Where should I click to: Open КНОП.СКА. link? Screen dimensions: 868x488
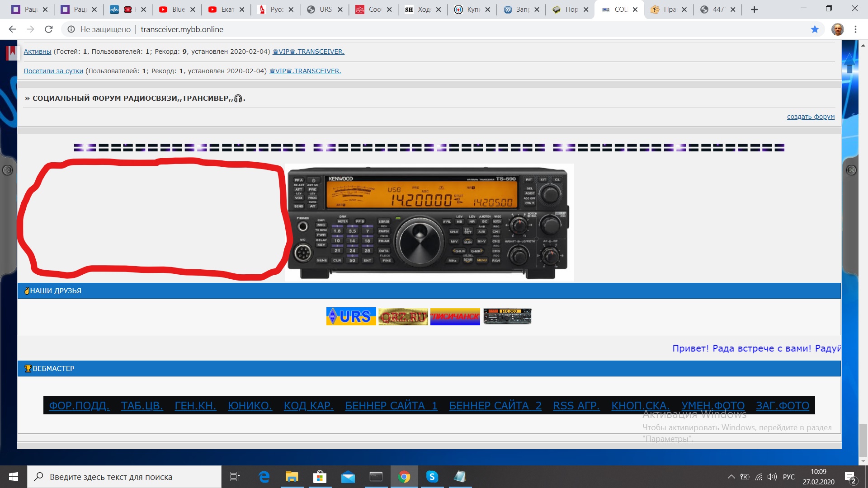pyautogui.click(x=641, y=406)
